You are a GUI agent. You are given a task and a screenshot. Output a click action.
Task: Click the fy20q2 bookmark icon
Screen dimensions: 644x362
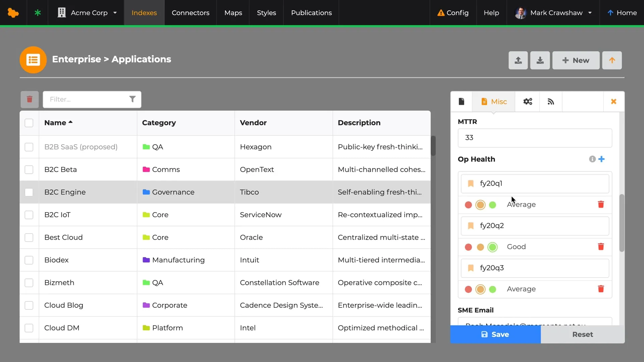pyautogui.click(x=470, y=226)
